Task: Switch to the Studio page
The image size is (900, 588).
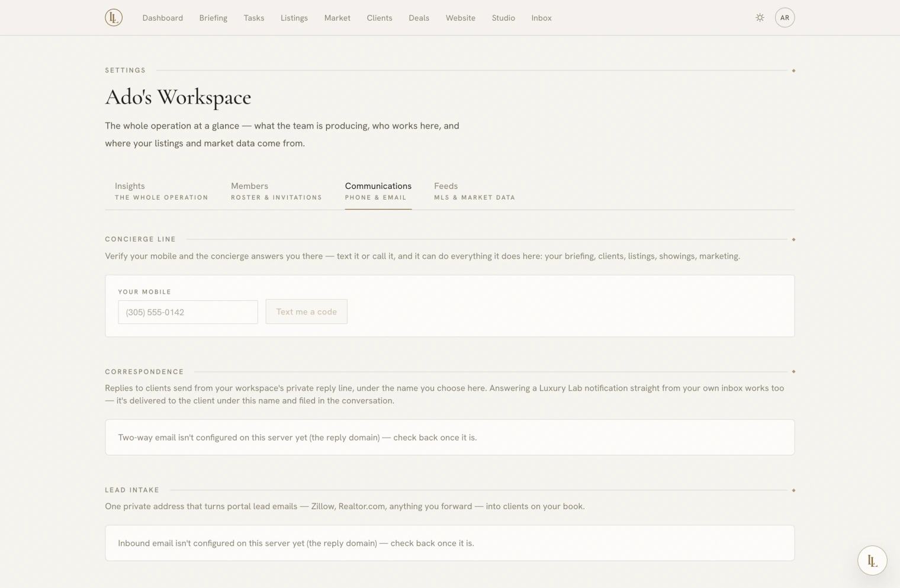Action: tap(503, 18)
